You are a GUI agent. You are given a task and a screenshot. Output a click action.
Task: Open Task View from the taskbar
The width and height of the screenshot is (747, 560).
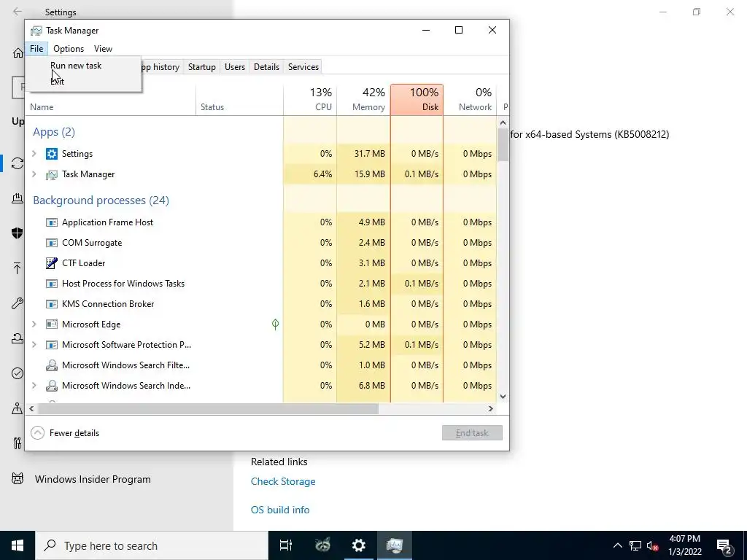(x=286, y=545)
